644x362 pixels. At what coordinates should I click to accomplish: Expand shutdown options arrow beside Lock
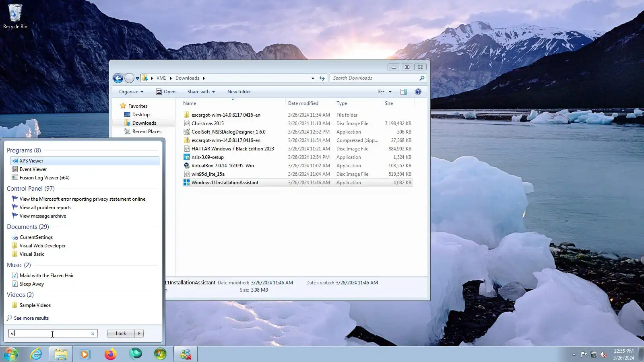point(139,333)
